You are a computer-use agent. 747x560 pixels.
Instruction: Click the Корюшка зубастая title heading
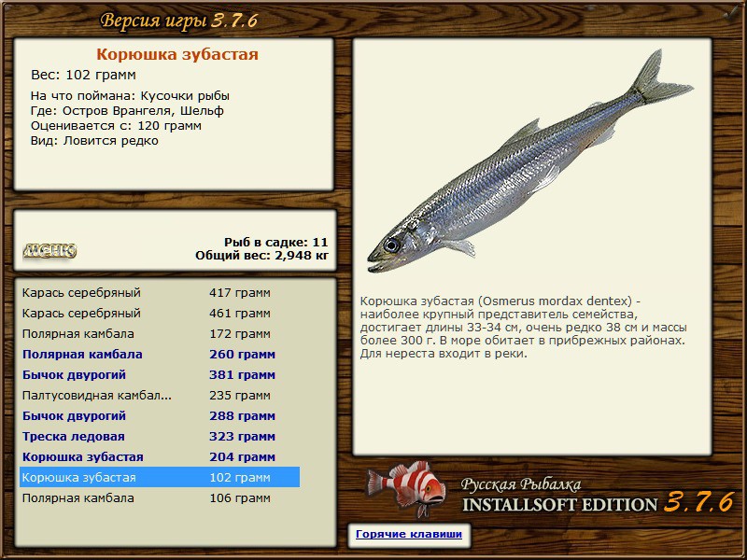click(x=177, y=54)
